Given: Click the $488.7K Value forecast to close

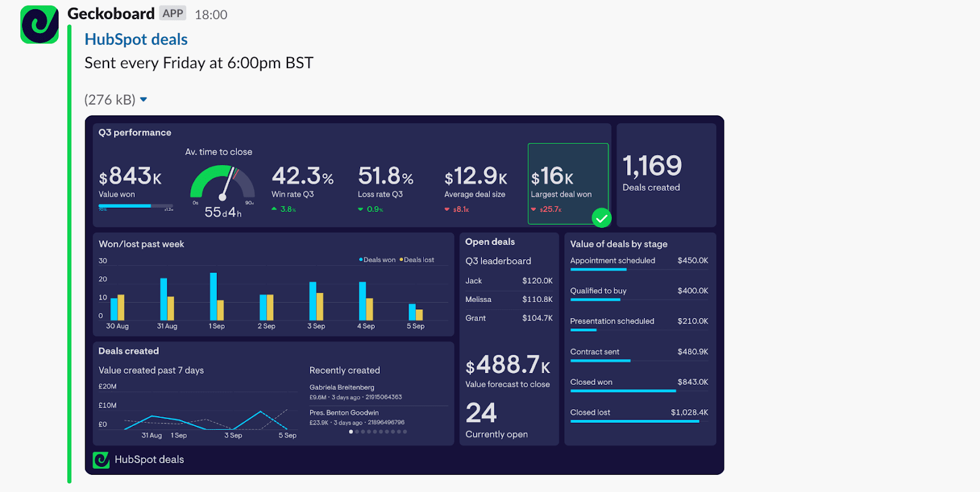Looking at the screenshot, I should tap(508, 365).
